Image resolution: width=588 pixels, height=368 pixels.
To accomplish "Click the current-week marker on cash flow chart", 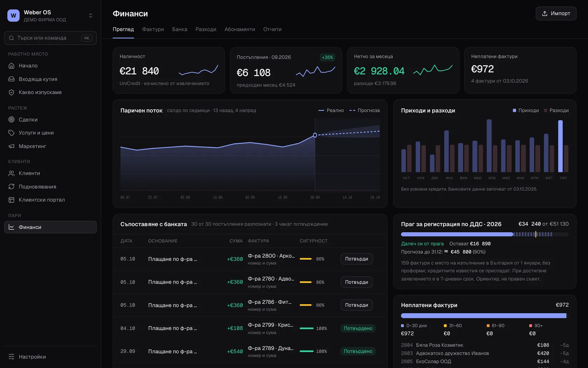I will (x=315, y=135).
